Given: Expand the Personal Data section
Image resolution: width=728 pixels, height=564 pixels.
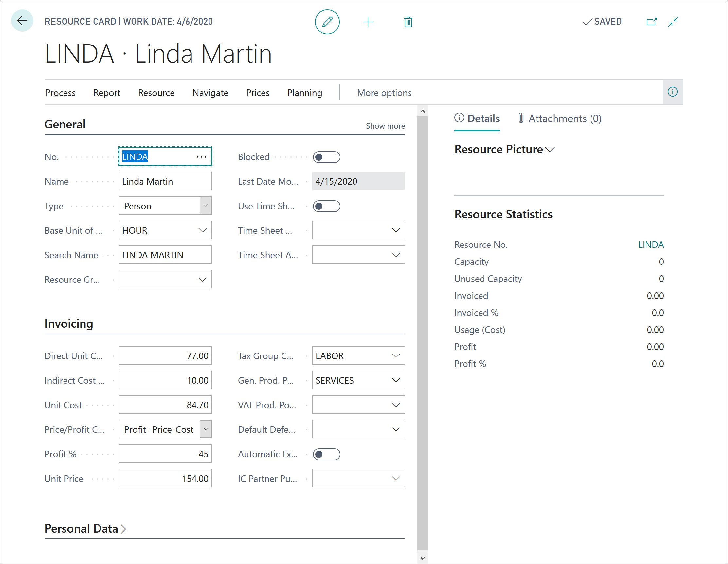Looking at the screenshot, I should coord(85,529).
